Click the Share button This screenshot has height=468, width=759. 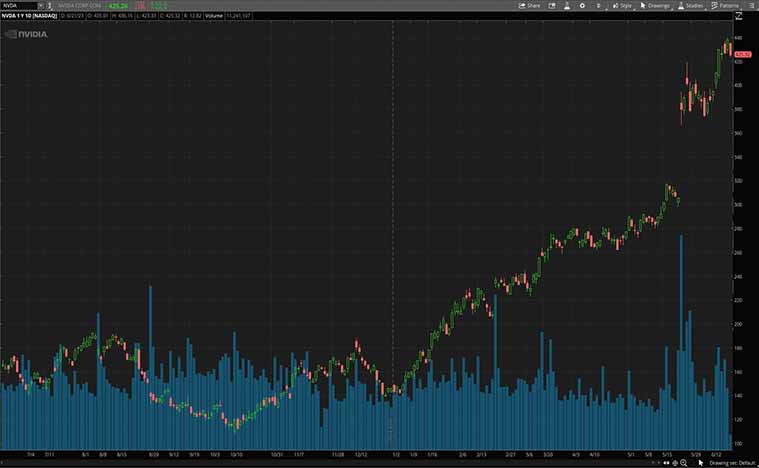(529, 6)
